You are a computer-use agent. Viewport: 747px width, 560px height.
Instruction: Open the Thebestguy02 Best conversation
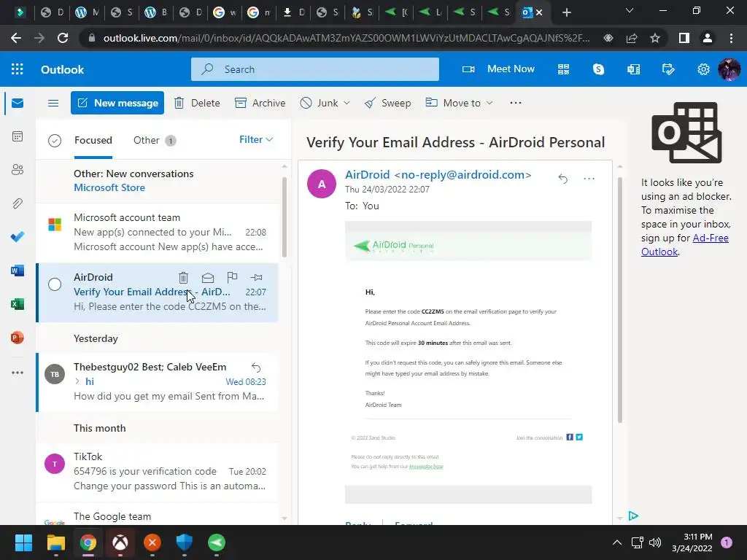pyautogui.click(x=157, y=382)
